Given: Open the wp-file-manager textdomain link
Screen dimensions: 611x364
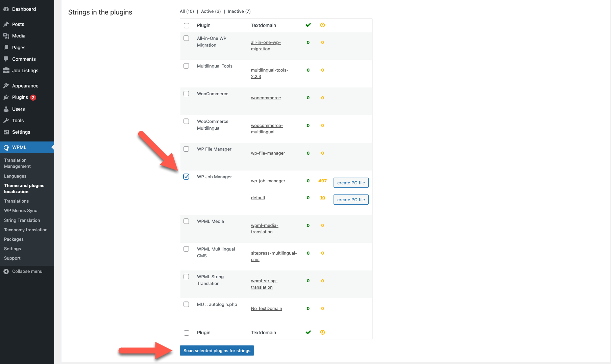Looking at the screenshot, I should point(268,153).
